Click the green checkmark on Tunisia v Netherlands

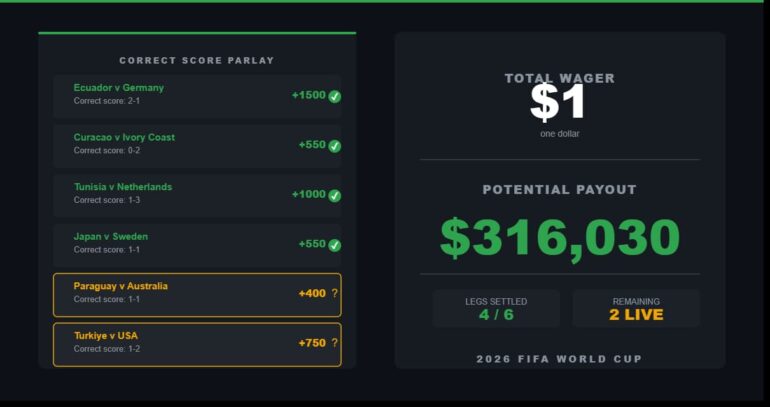(x=334, y=196)
